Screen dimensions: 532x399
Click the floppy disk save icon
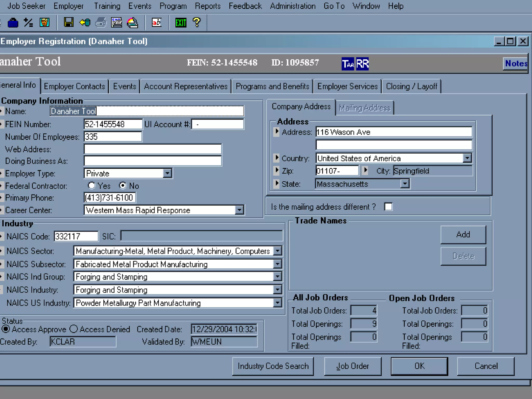point(69,23)
